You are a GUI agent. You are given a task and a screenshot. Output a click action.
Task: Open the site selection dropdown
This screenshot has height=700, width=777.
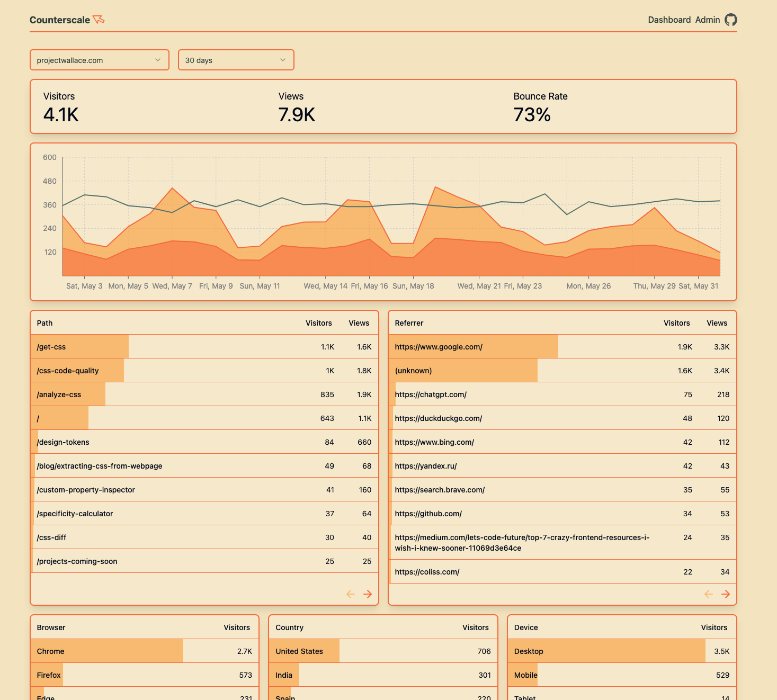click(x=99, y=60)
